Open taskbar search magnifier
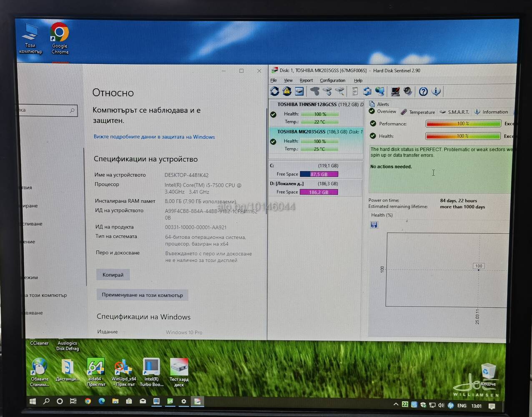Screen dimensions: 532x417 46,401
